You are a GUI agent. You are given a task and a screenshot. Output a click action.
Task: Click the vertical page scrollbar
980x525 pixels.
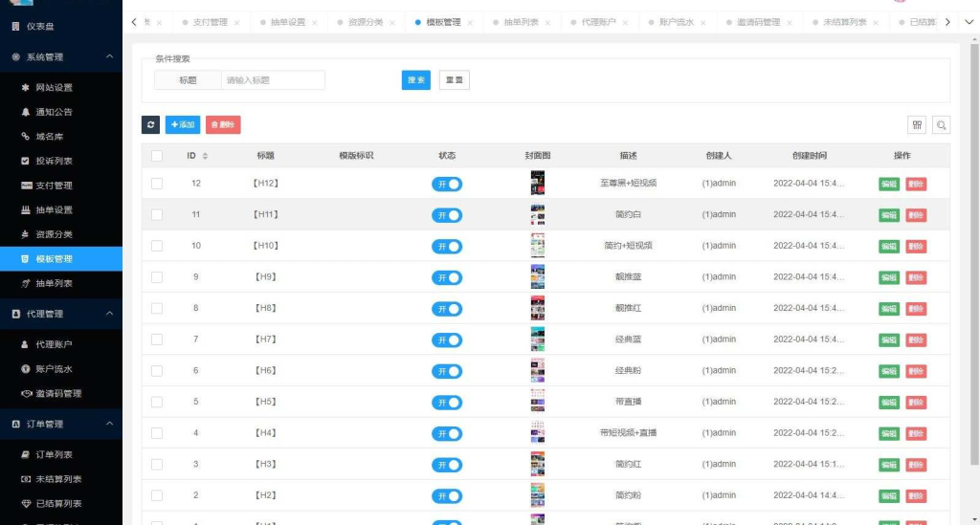click(x=973, y=253)
